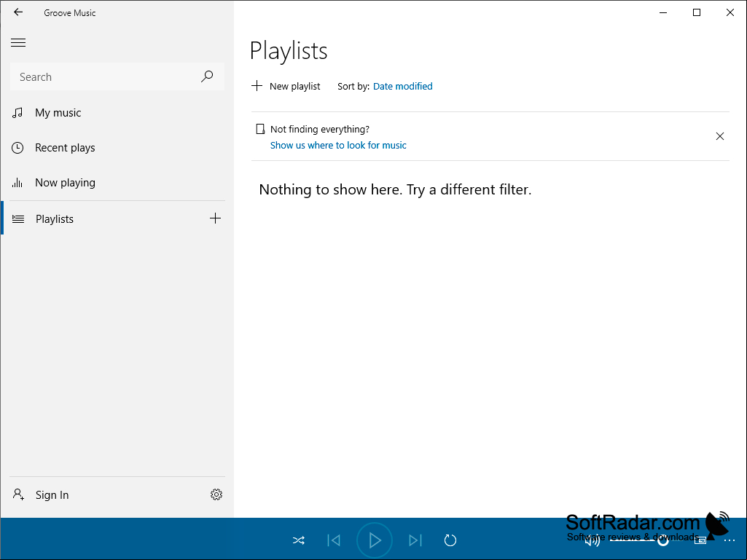Screen dimensions: 747x560
Task: Maximize the Groove Music window
Action: coord(697,12)
